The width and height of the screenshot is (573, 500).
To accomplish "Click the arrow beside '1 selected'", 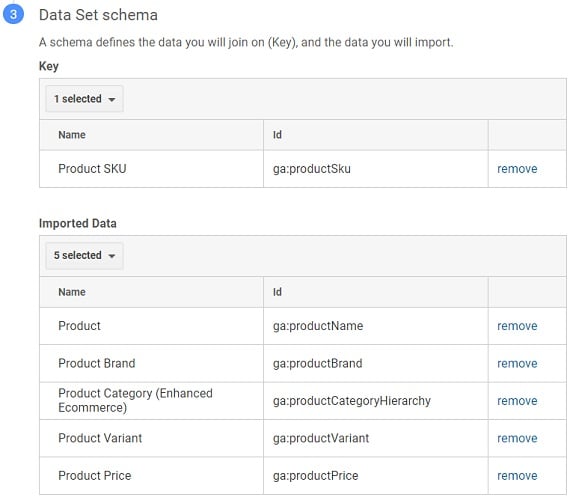I will (112, 99).
